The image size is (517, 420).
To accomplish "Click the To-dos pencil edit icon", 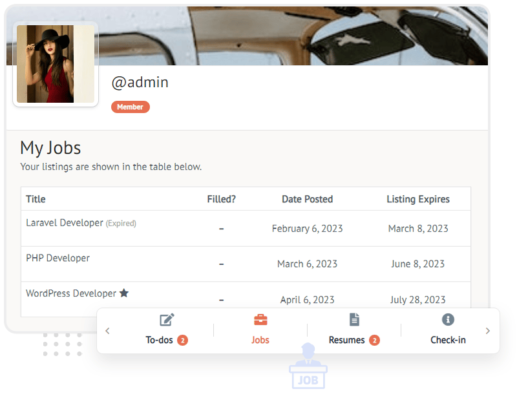I will 167,320.
